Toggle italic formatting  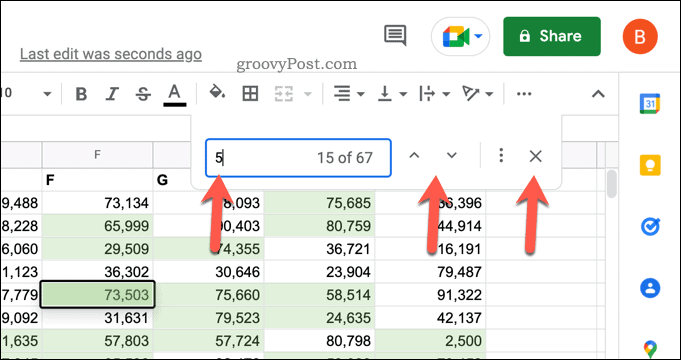pyautogui.click(x=112, y=94)
